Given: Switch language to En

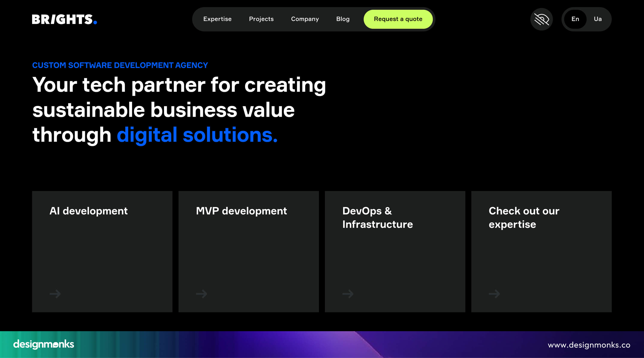Looking at the screenshot, I should 575,19.
